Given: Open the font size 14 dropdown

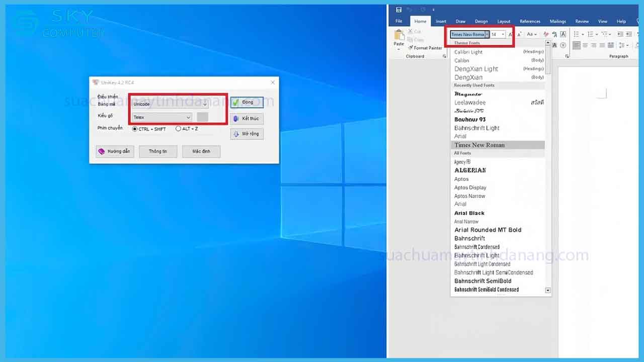Looking at the screenshot, I should coord(503,34).
